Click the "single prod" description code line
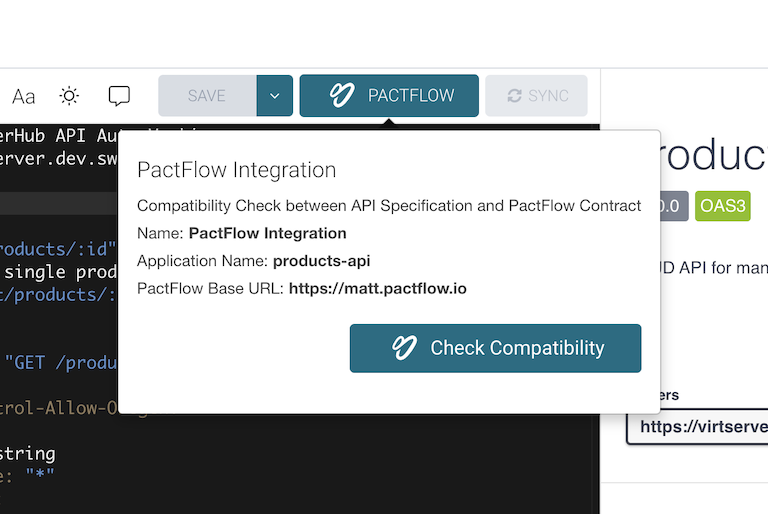768x514 pixels. (60, 272)
